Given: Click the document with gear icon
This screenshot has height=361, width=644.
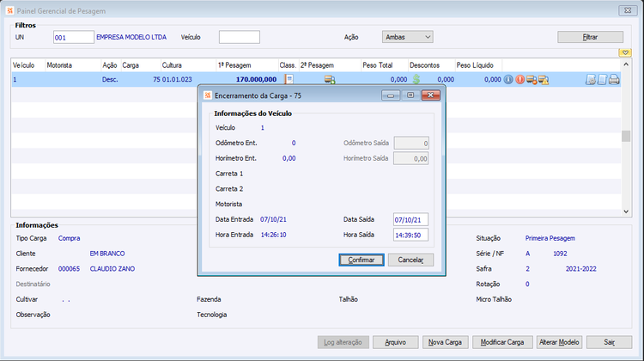Looking at the screenshot, I should (591, 79).
